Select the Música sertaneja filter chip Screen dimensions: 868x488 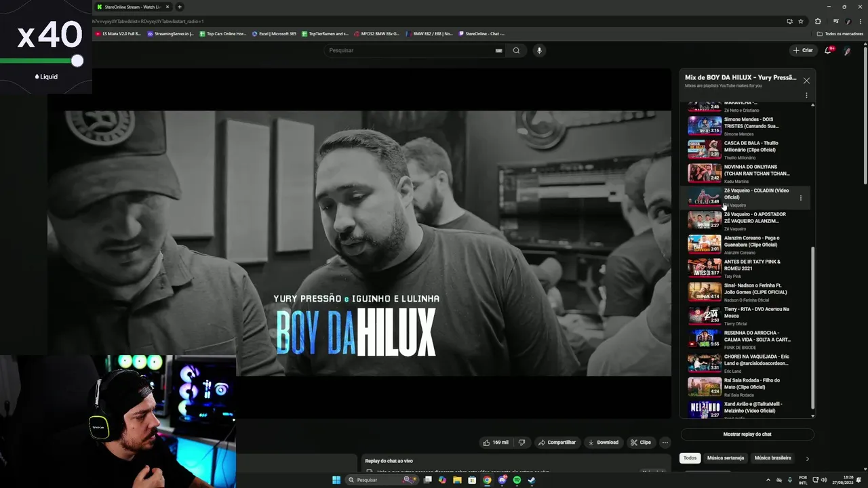pyautogui.click(x=726, y=458)
